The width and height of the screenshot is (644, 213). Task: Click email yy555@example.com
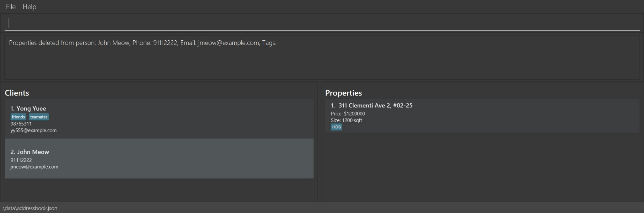tap(33, 130)
